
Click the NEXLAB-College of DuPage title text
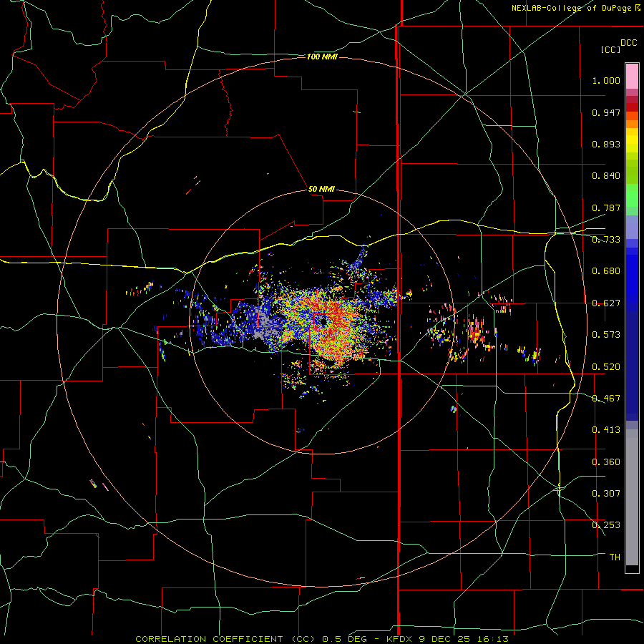click(575, 8)
